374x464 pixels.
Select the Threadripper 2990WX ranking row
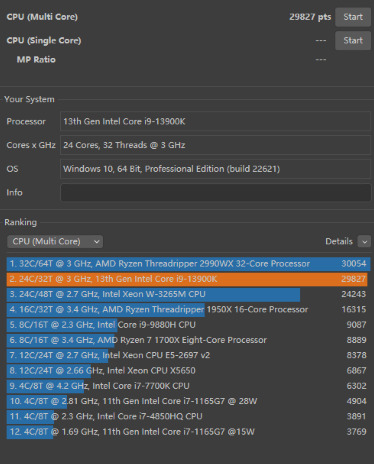pos(188,264)
